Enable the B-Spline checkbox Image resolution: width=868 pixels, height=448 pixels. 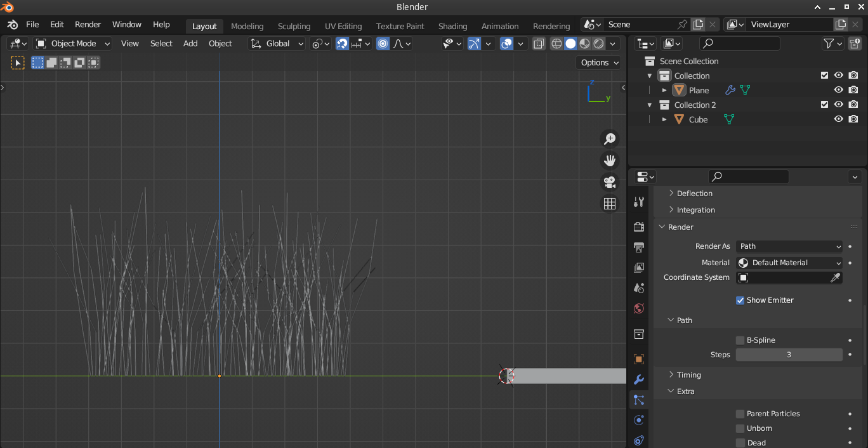click(740, 340)
